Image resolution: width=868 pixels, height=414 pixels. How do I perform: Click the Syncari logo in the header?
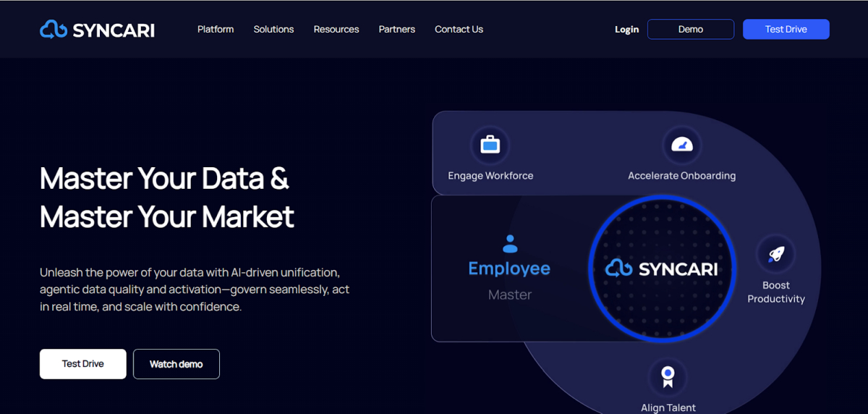[x=97, y=29]
